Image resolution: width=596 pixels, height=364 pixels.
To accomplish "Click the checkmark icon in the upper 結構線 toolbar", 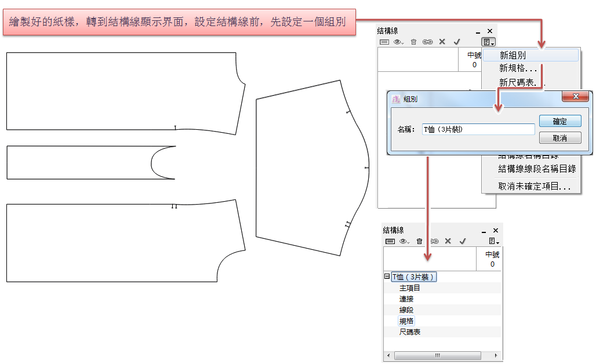I will coord(456,42).
